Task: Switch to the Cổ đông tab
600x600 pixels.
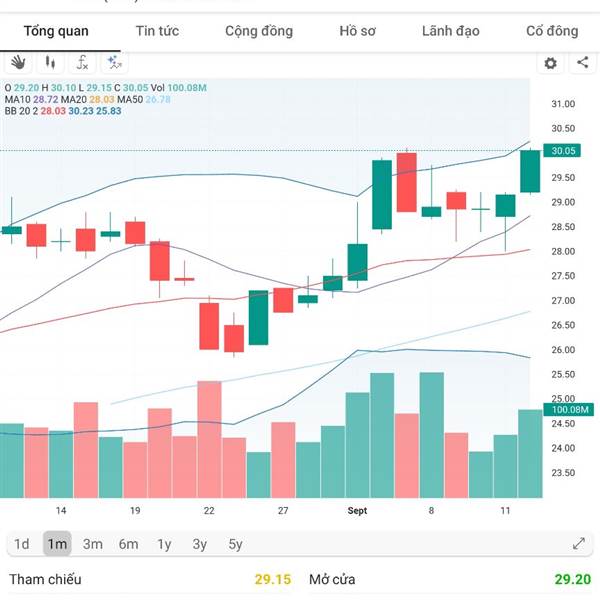Action: click(552, 31)
